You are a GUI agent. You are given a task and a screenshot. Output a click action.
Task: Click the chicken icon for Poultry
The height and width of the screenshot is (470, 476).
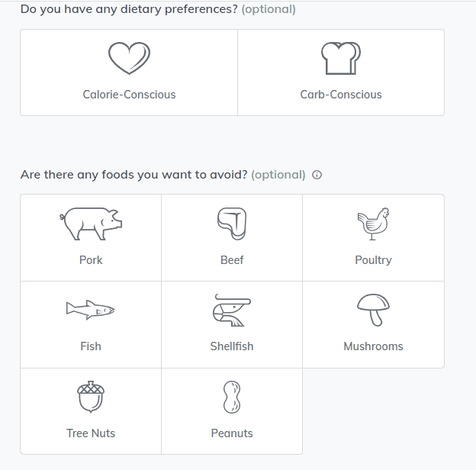point(373,224)
